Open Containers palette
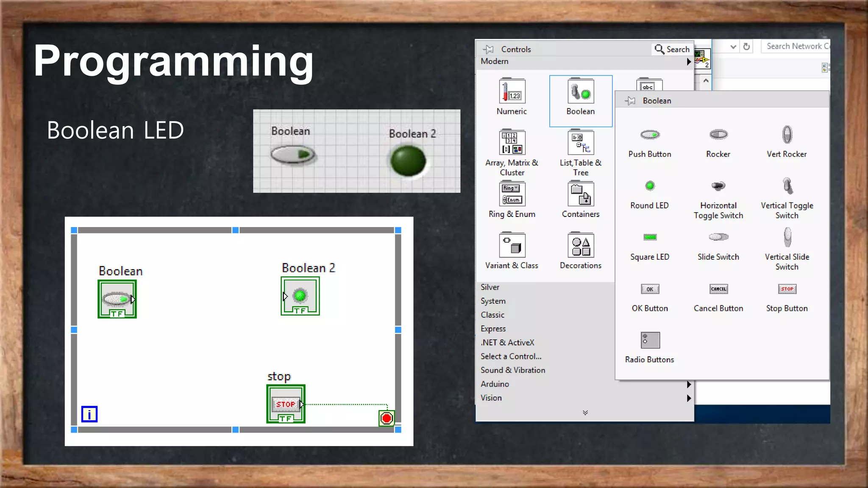Image resolution: width=868 pixels, height=488 pixels. pos(581,200)
